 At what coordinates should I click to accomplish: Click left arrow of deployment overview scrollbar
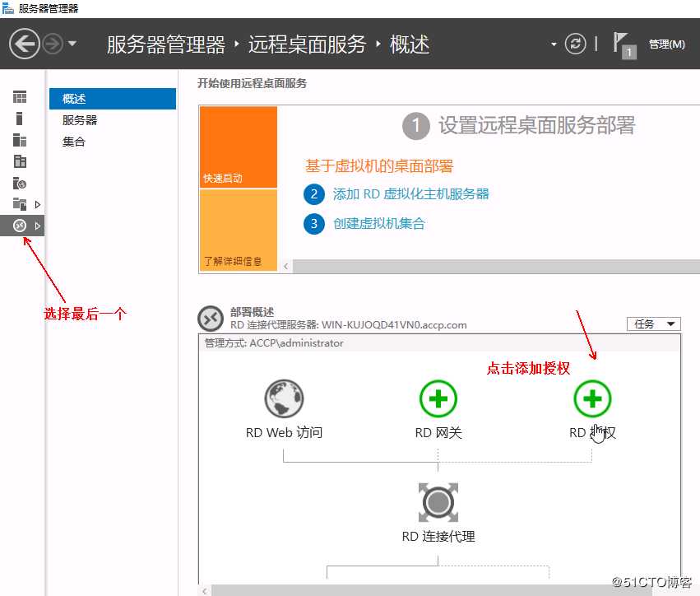(x=205, y=590)
